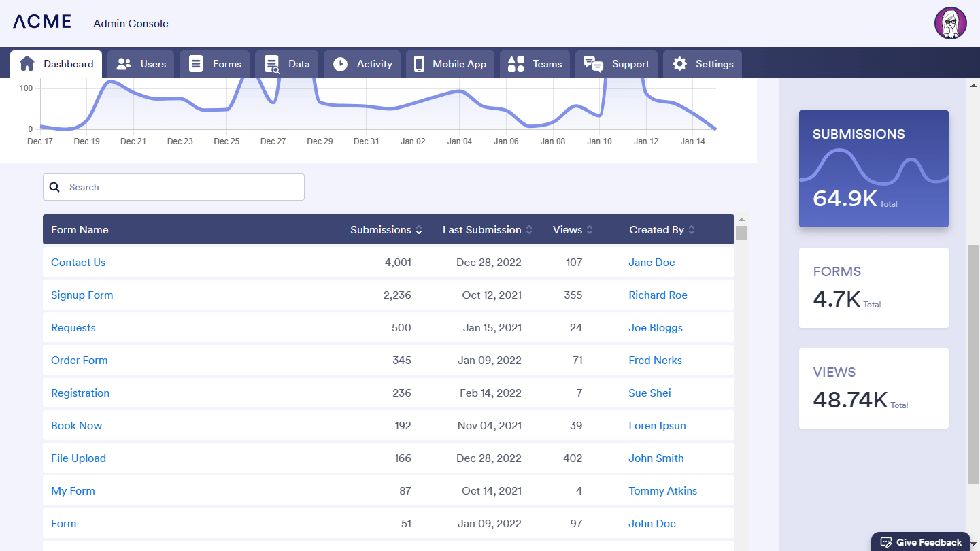Click the Teams shapes icon
The height and width of the screenshot is (551, 980).
(516, 64)
